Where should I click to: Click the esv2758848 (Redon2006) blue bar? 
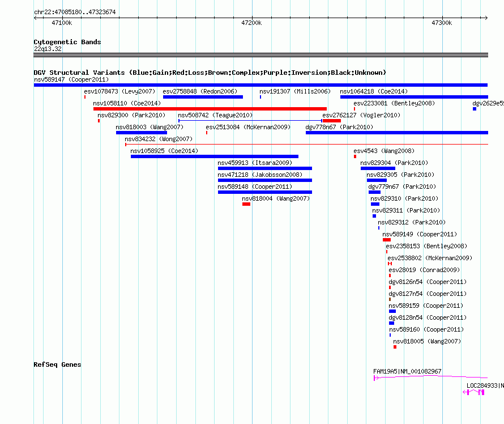click(x=203, y=97)
